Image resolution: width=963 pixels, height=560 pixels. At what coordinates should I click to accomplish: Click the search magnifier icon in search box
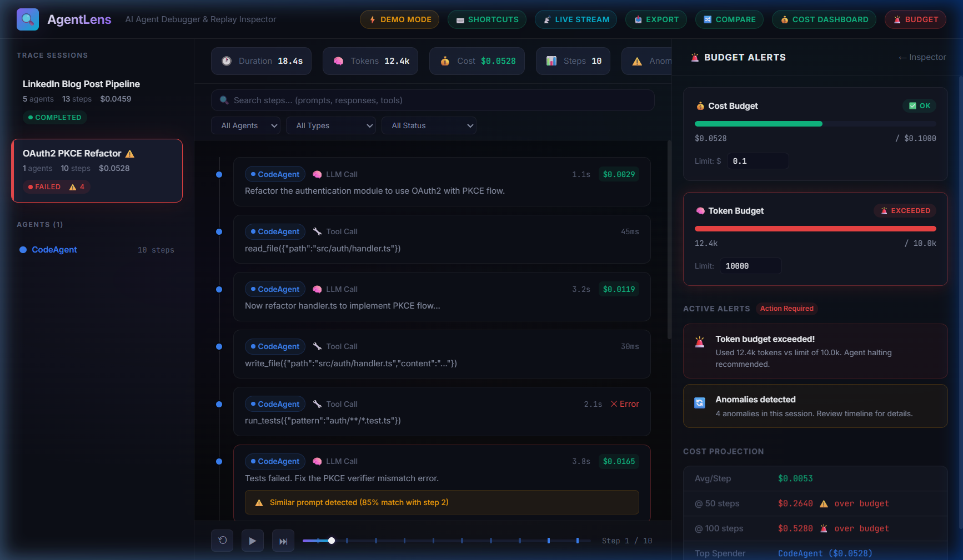pos(224,100)
